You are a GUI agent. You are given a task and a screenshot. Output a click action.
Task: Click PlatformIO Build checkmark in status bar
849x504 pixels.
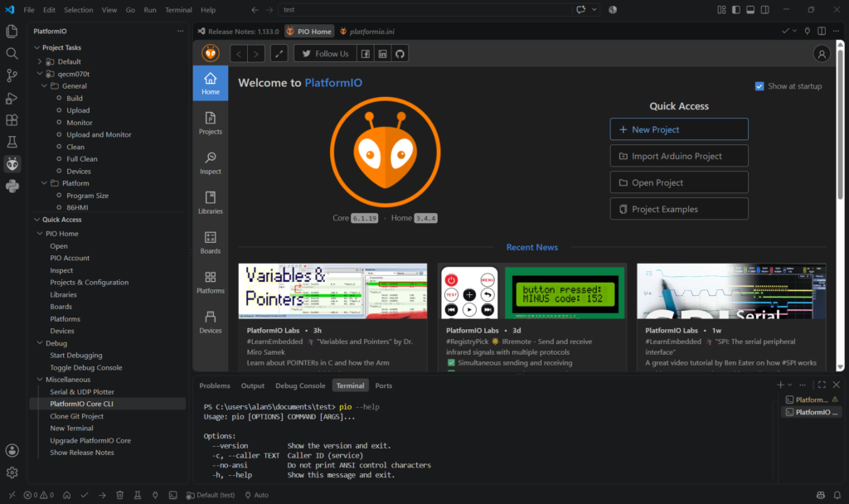coord(85,495)
